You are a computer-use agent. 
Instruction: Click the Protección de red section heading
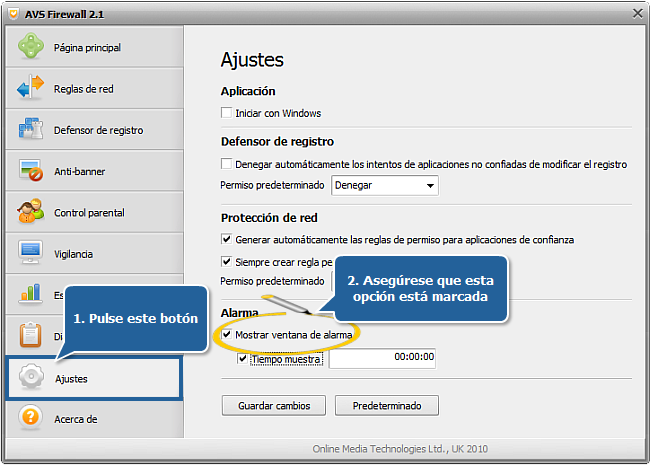tap(269, 218)
